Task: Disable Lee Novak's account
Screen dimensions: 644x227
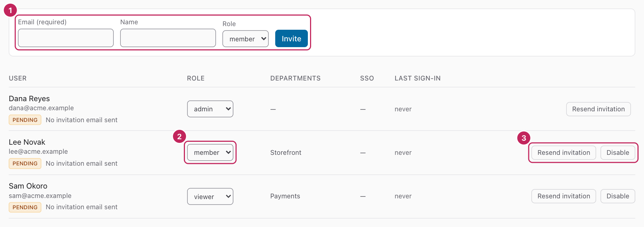Action: (618, 153)
